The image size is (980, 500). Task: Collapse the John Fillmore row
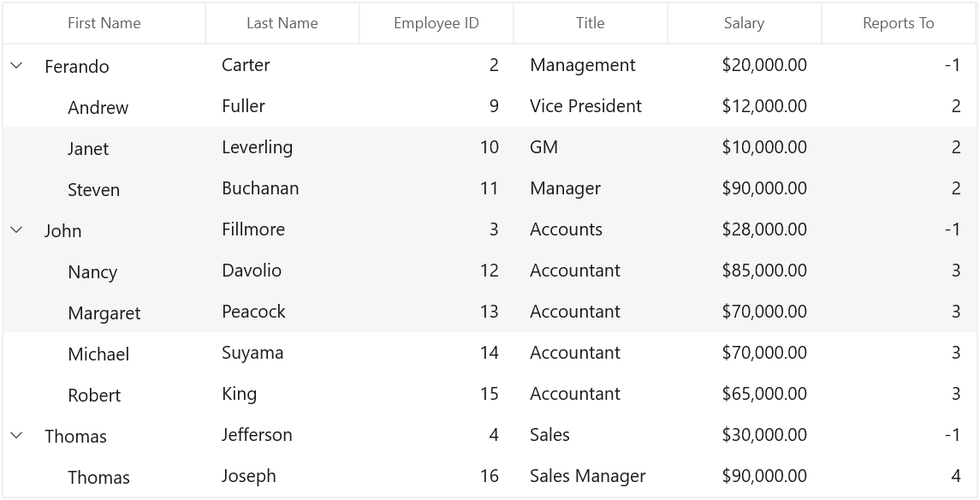[17, 229]
